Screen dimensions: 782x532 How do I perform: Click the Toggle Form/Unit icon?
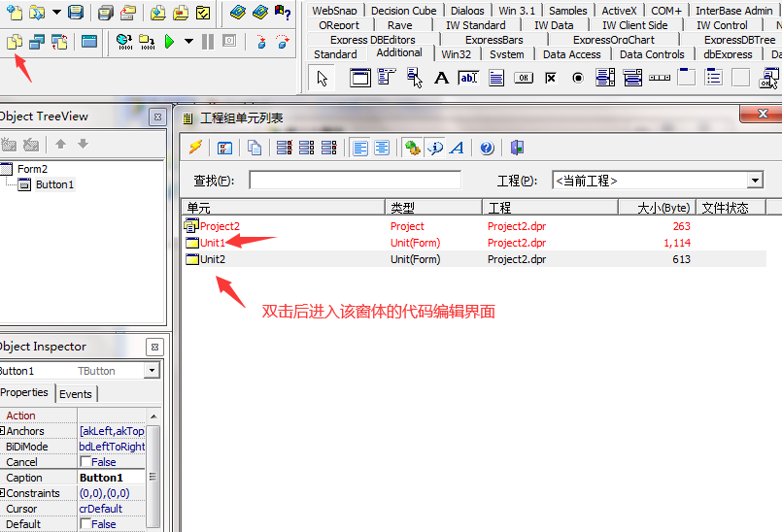[x=59, y=42]
